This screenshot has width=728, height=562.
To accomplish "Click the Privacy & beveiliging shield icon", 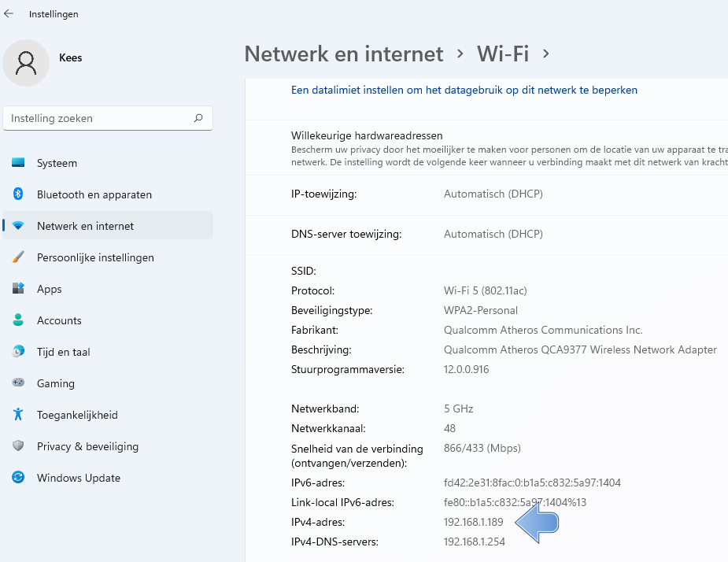I will click(x=18, y=446).
